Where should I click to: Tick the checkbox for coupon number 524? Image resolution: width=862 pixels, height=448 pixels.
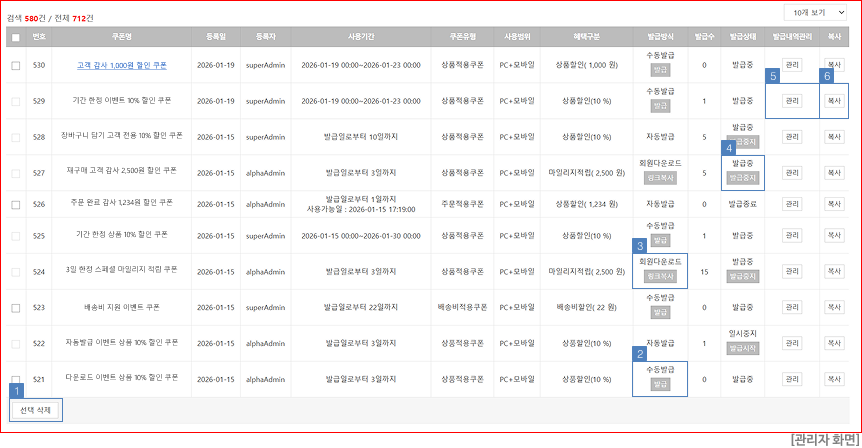15,270
